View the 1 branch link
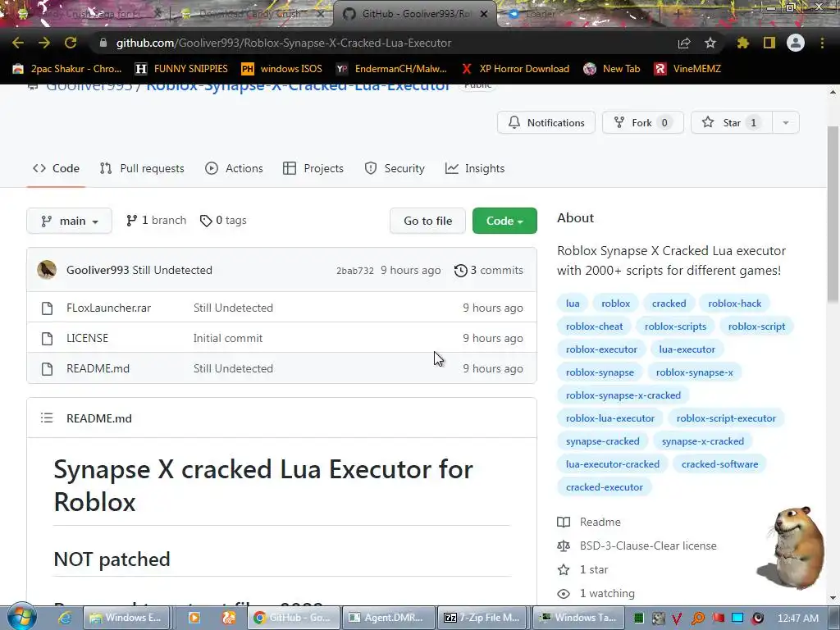Image resolution: width=840 pixels, height=630 pixels. coord(156,221)
